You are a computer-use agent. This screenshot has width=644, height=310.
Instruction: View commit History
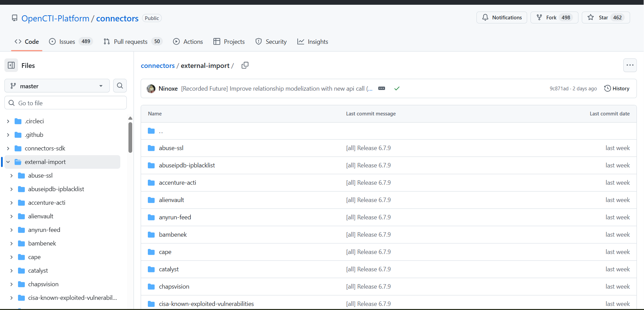point(616,88)
